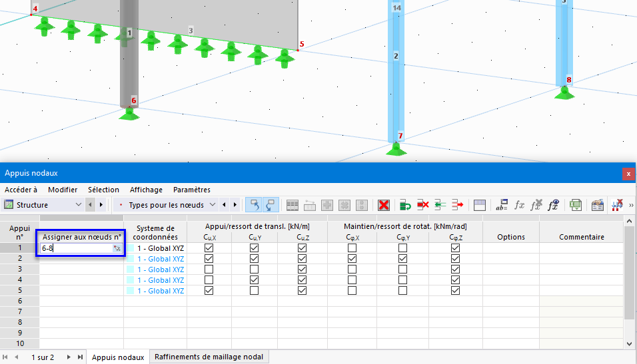Select the Appuis nodaux tab
The image size is (637, 364).
pyautogui.click(x=118, y=357)
